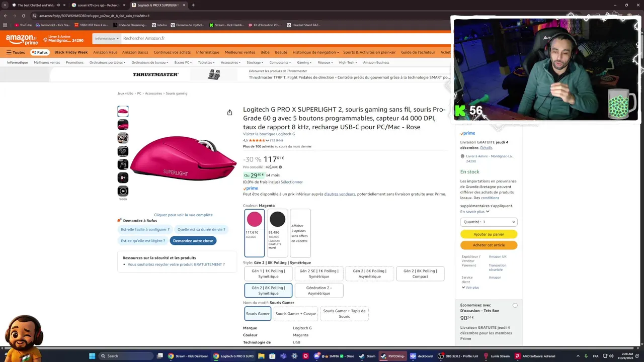Open the Informatique search category dropdown
This screenshot has width=644, height=362.
(x=107, y=38)
